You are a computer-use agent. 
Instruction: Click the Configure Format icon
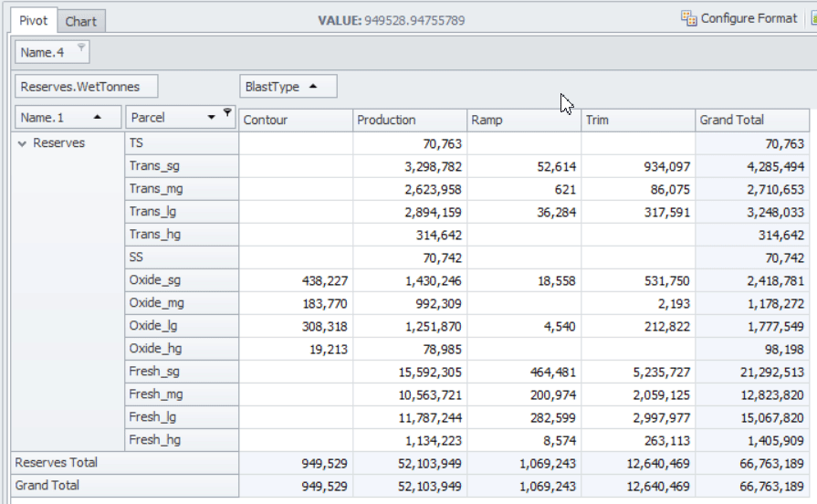pyautogui.click(x=689, y=18)
